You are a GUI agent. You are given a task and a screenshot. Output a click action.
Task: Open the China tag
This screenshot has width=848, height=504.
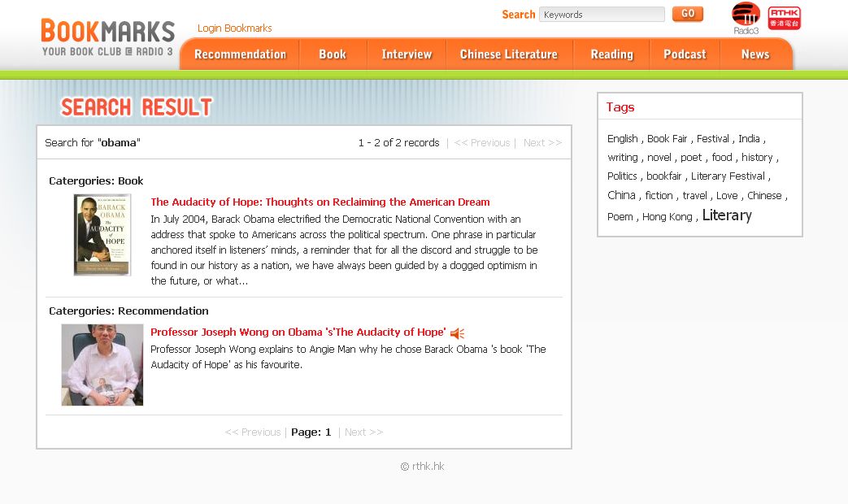(x=621, y=195)
